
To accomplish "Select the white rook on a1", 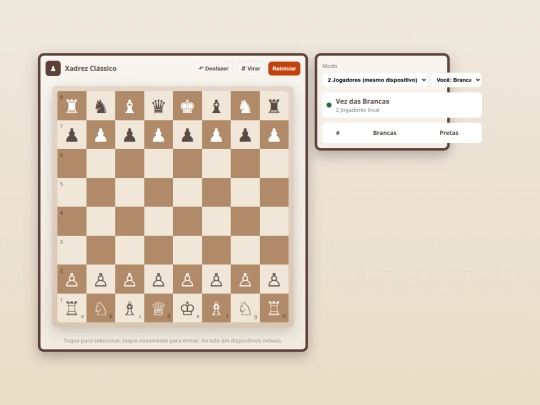I will [x=72, y=308].
